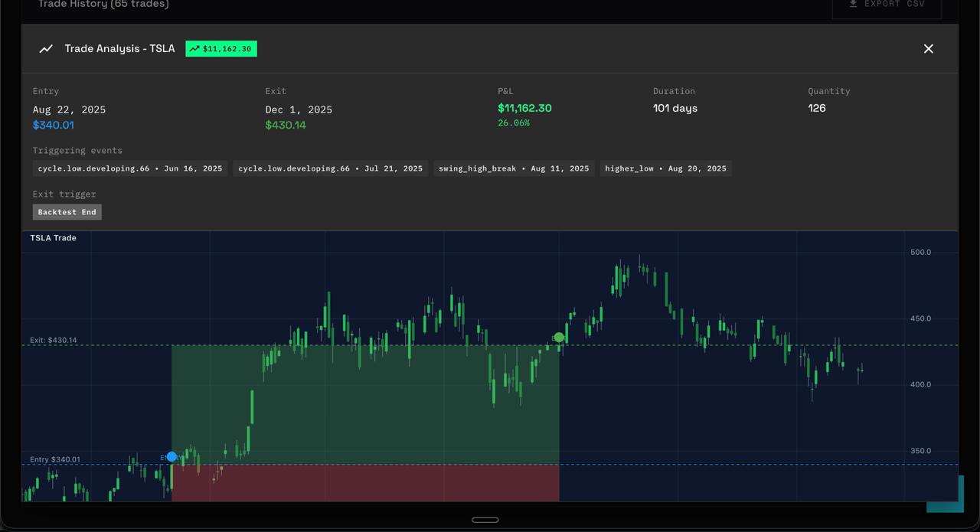The width and height of the screenshot is (980, 532).
Task: Click the download icon on Export CSV
Action: pos(853,3)
